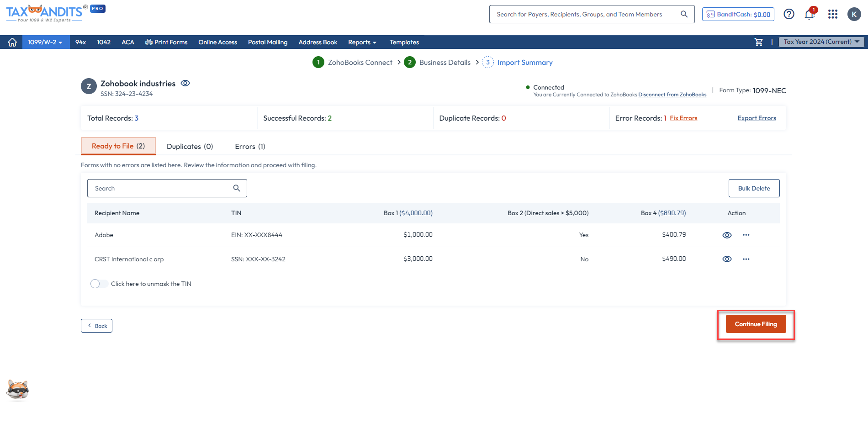Click the step 1 ZohoBooks Connect circle

point(318,62)
